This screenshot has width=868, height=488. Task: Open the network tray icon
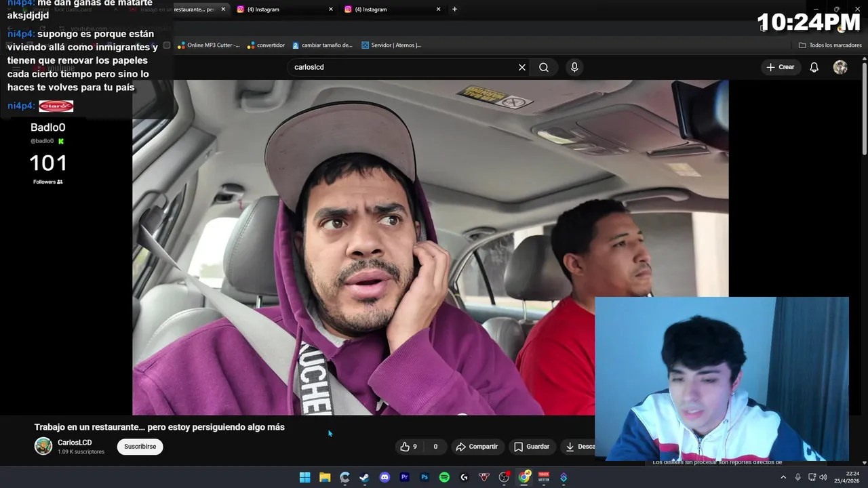coord(812,477)
